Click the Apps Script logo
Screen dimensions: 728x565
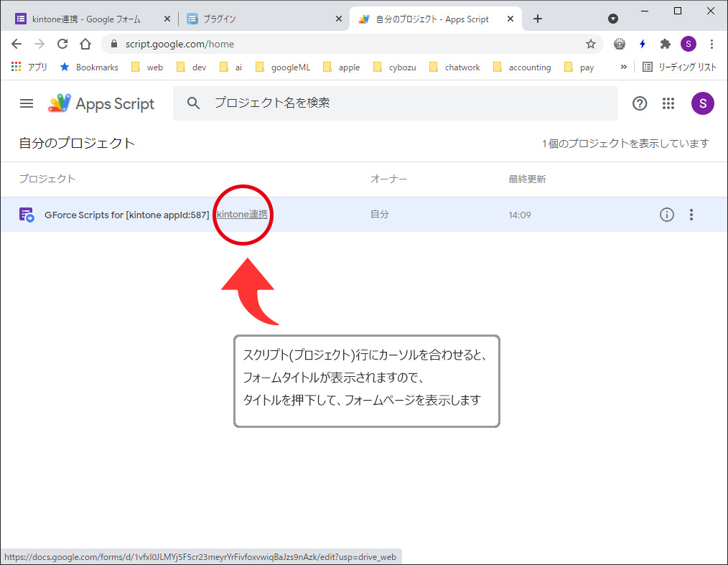[101, 103]
